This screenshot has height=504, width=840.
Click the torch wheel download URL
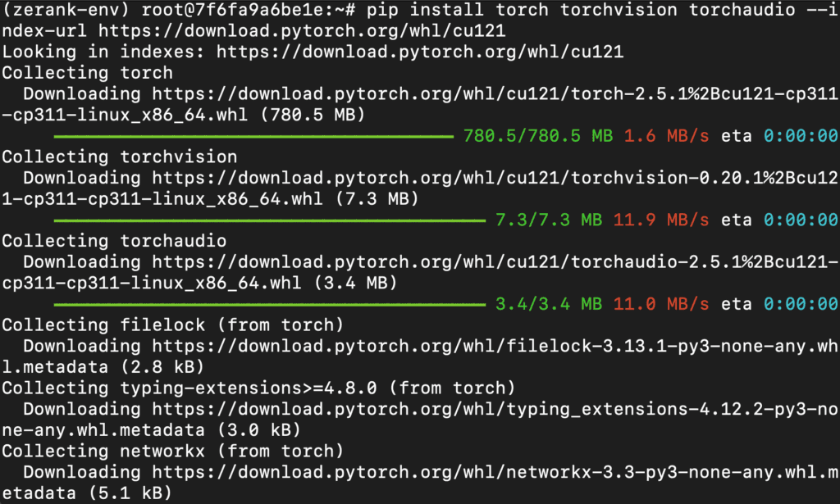[x=495, y=94]
